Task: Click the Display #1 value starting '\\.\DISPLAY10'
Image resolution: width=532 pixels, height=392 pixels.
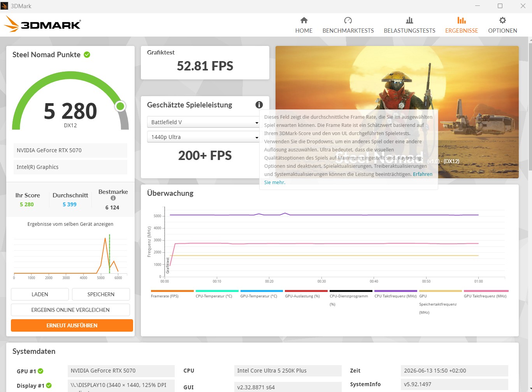Action: pyautogui.click(x=121, y=386)
